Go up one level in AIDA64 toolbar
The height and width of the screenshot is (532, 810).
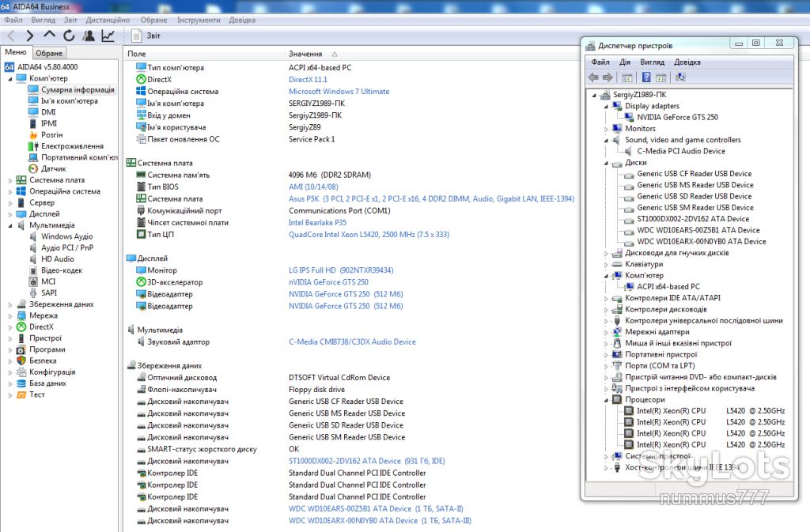coord(49,35)
